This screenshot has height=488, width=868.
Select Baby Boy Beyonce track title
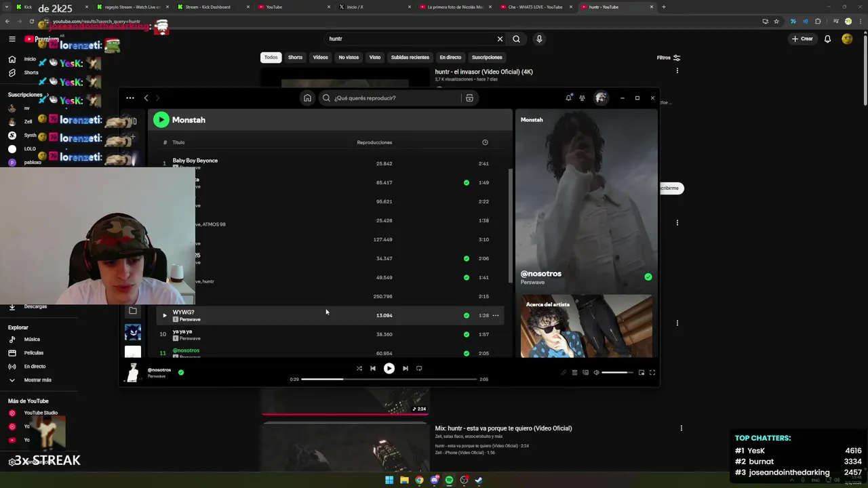[195, 161]
